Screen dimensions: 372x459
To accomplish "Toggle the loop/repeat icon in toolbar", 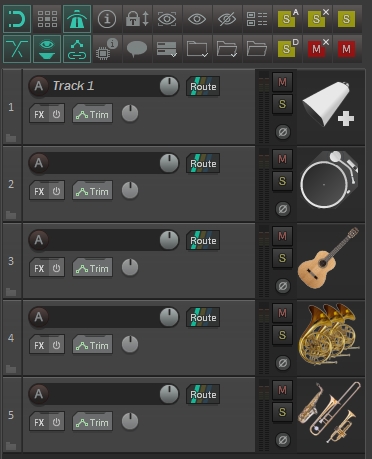I will [x=17, y=19].
